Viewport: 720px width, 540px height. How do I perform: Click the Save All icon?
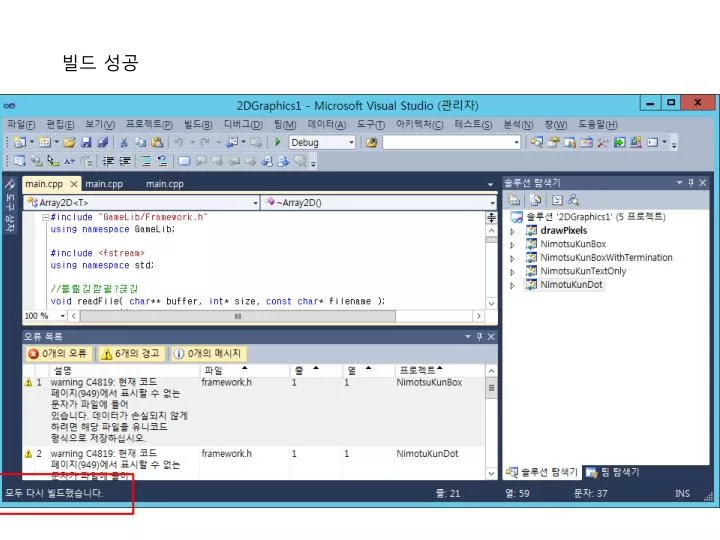103,142
